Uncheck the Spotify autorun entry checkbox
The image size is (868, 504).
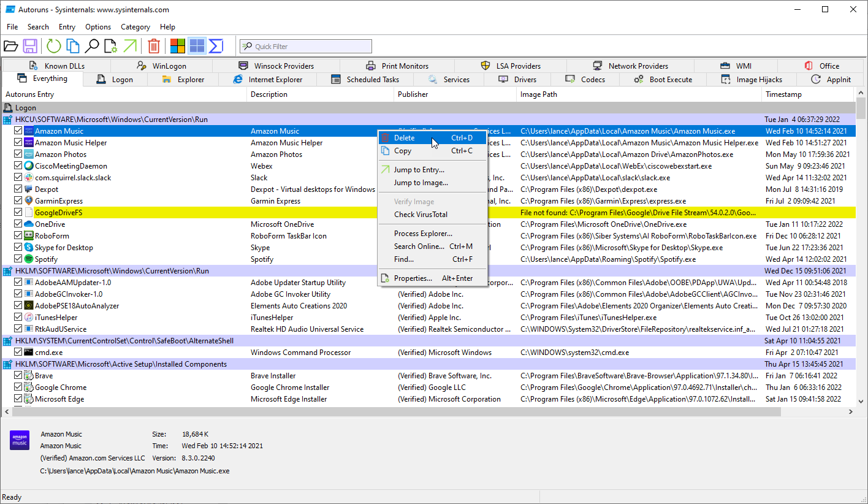(x=18, y=259)
